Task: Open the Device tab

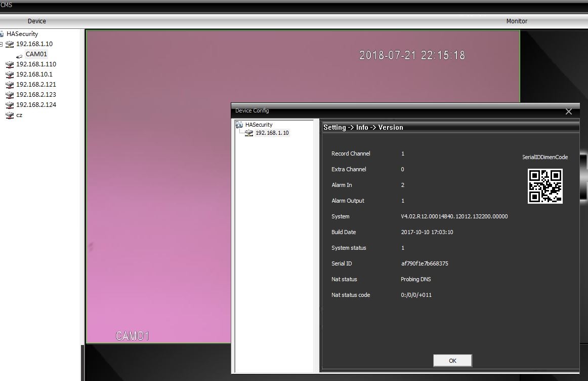Action: [36, 21]
